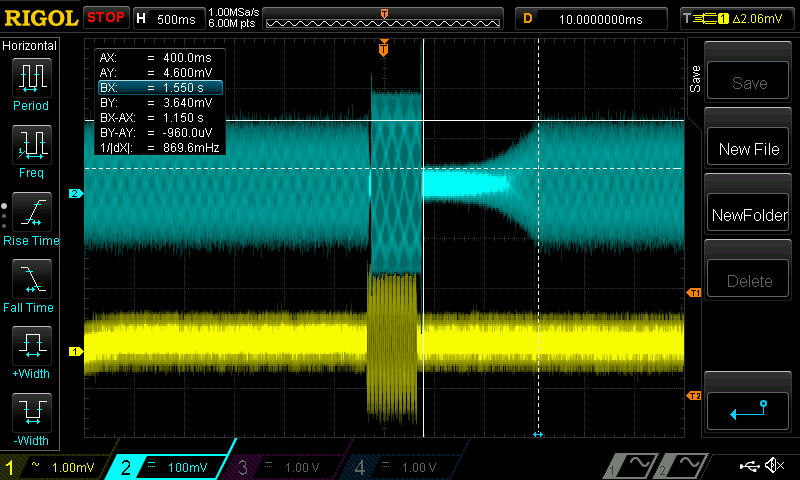Image resolution: width=800 pixels, height=480 pixels.
Task: Enable channel 4 display
Action: [407, 467]
